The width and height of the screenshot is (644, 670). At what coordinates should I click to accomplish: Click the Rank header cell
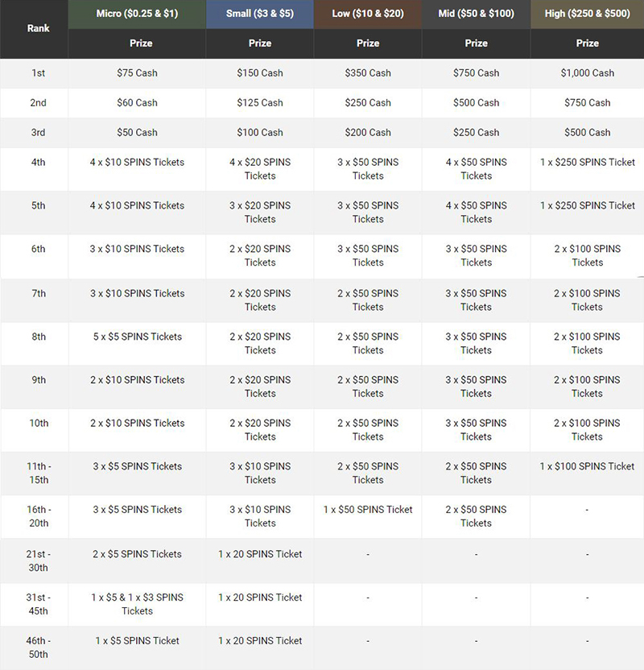[x=38, y=28]
